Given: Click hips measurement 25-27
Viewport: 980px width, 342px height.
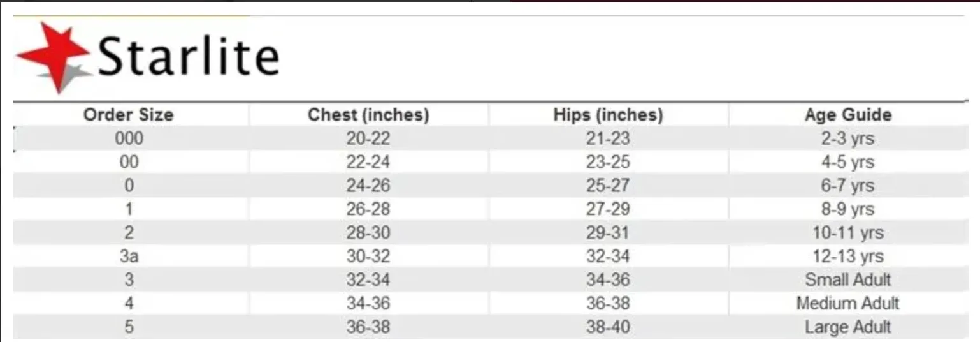Looking at the screenshot, I should 608,186.
